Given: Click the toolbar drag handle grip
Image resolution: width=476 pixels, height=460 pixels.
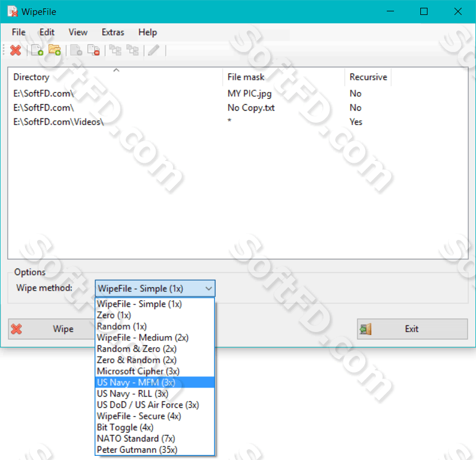Looking at the screenshot, I should (4, 50).
